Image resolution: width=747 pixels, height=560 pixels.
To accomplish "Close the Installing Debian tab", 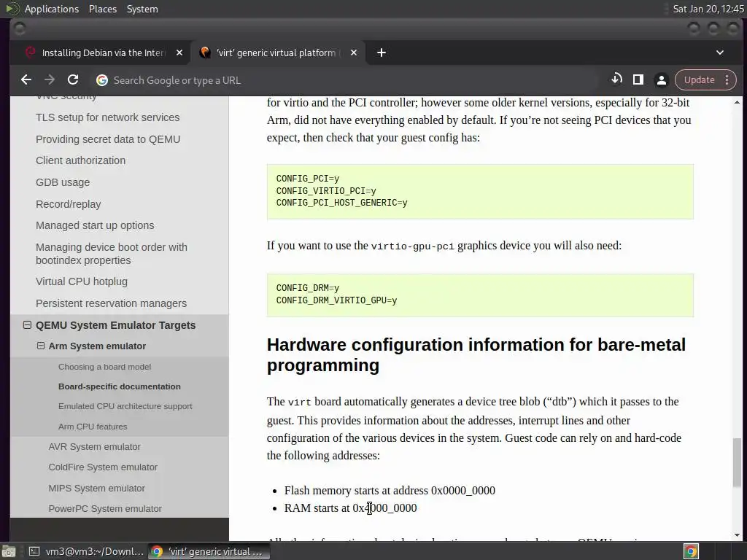I will (x=179, y=52).
